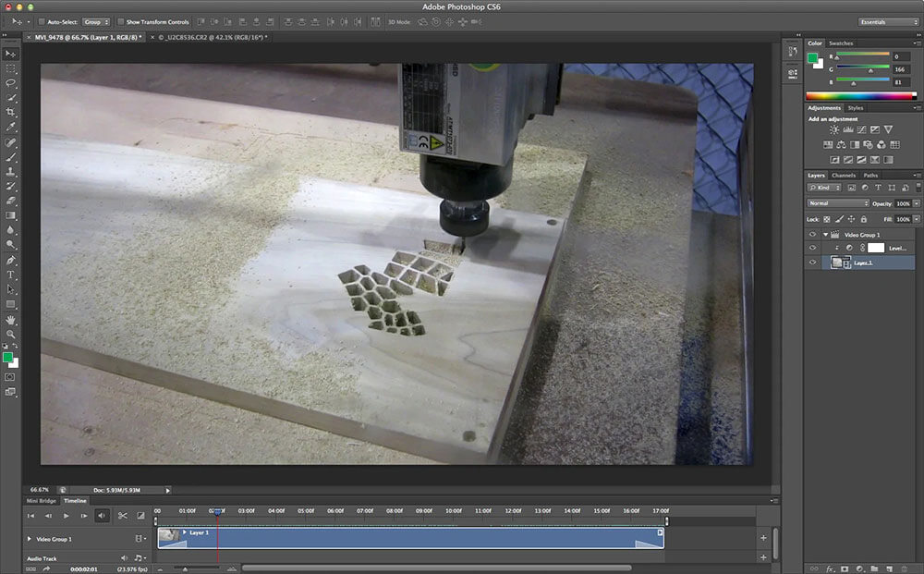Viewport: 924px width, 574px height.
Task: Select the Clone Stamp tool
Action: (x=10, y=172)
